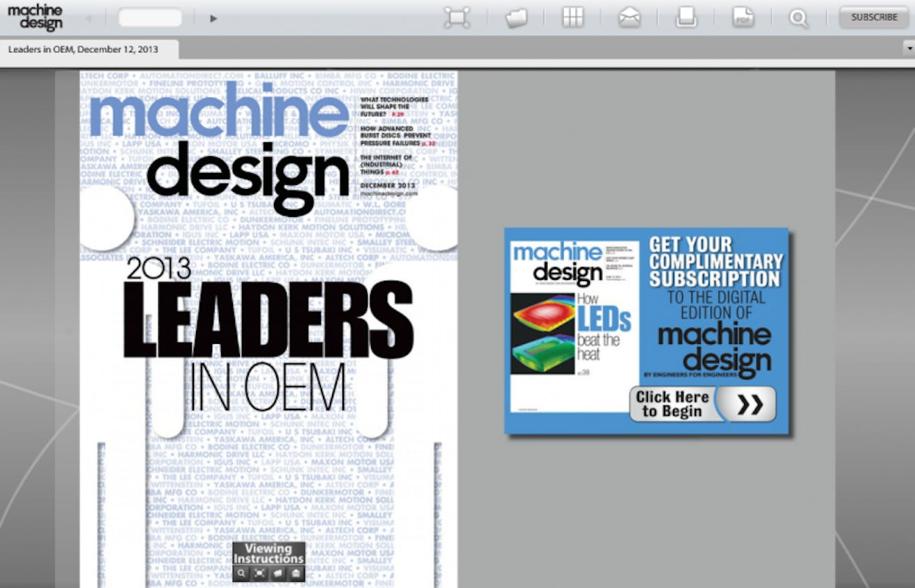Click the machine design logo

tap(34, 15)
